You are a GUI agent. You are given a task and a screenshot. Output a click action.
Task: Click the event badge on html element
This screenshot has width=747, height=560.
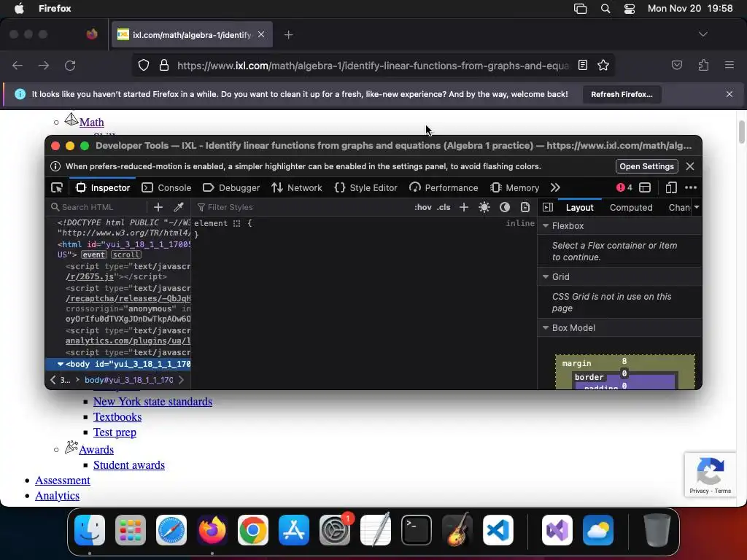click(93, 254)
